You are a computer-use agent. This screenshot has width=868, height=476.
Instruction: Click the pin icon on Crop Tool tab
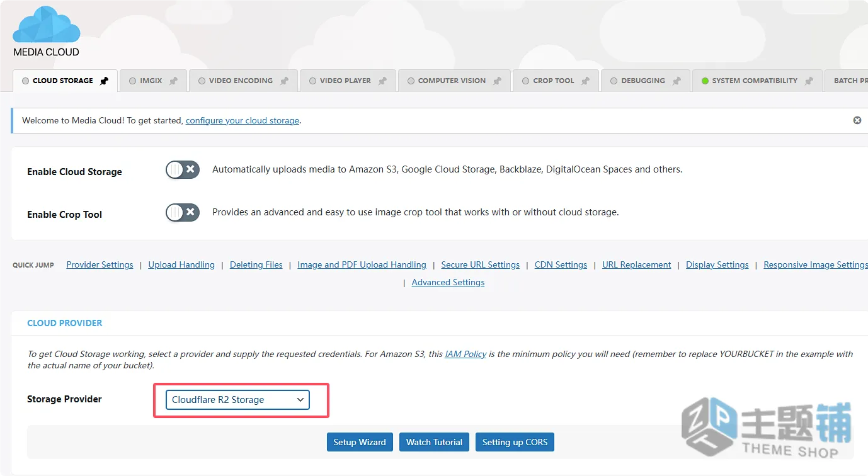[x=585, y=81]
